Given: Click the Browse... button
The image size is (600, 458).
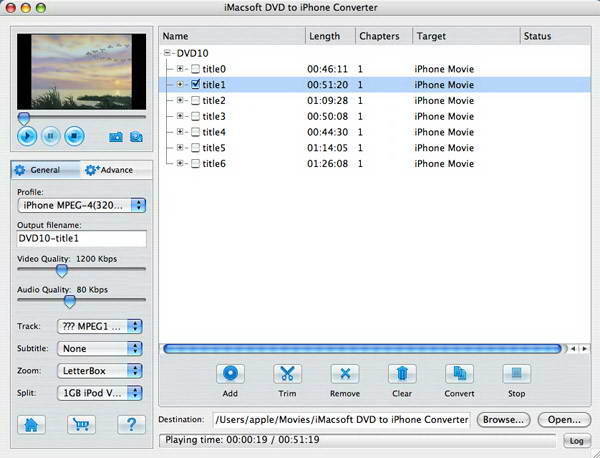Looking at the screenshot, I should coord(503,420).
